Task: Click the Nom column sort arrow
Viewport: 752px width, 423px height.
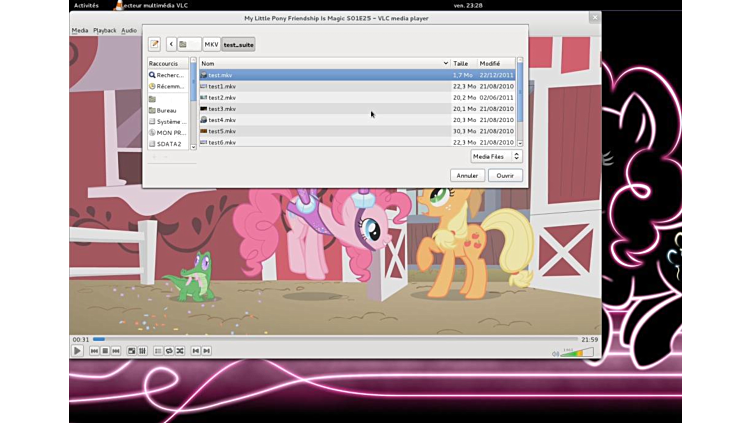Action: (445, 64)
